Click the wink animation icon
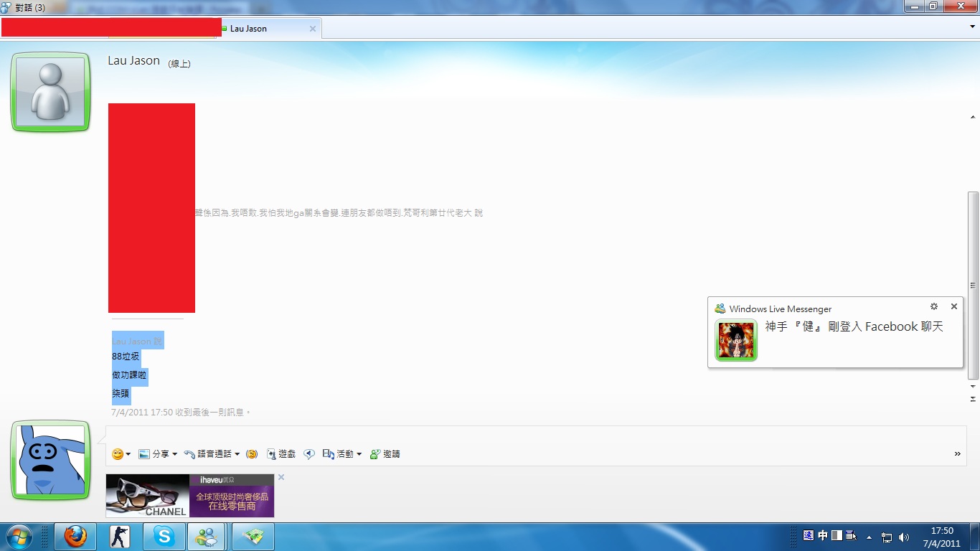This screenshot has width=980, height=551. (252, 454)
